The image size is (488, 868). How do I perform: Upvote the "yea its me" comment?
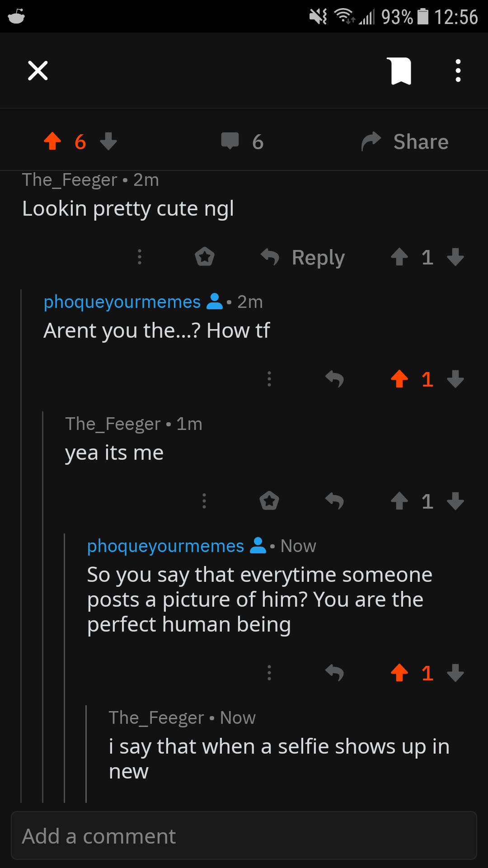point(399,501)
